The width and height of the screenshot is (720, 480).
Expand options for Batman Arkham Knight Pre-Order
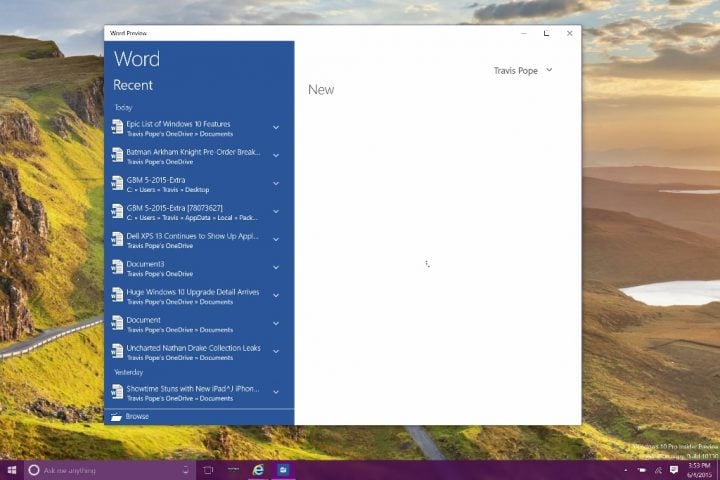tap(276, 155)
